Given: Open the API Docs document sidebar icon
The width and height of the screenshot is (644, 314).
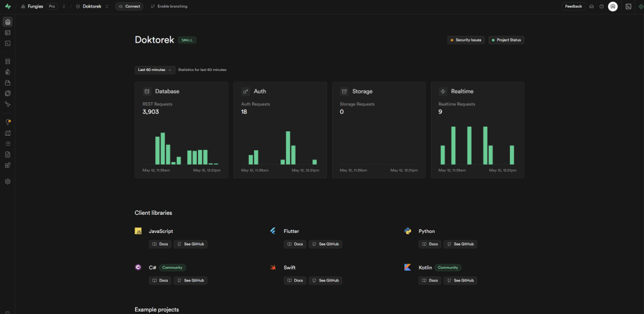Looking at the screenshot, I should pos(8,154).
